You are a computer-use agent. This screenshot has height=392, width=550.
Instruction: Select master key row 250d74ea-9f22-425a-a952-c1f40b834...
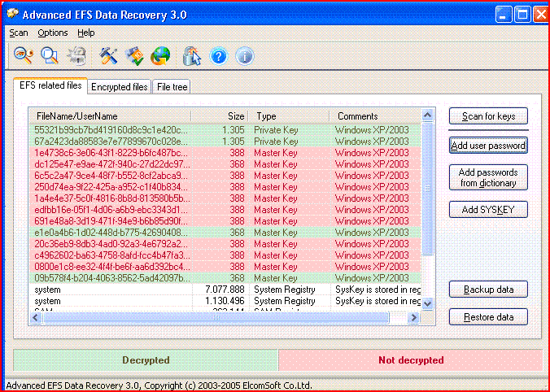click(x=225, y=187)
